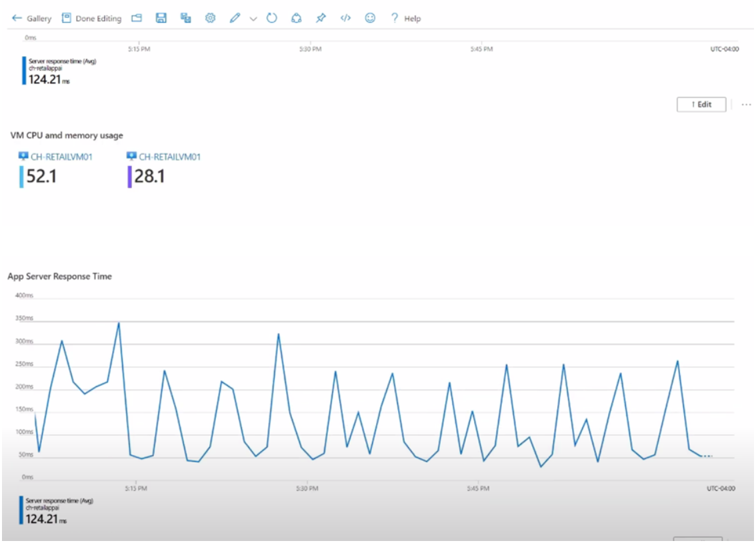Image resolution: width=756 pixels, height=543 pixels.
Task: Open the second CH-RETAILVM01 link showing 28.1
Action: click(x=170, y=157)
